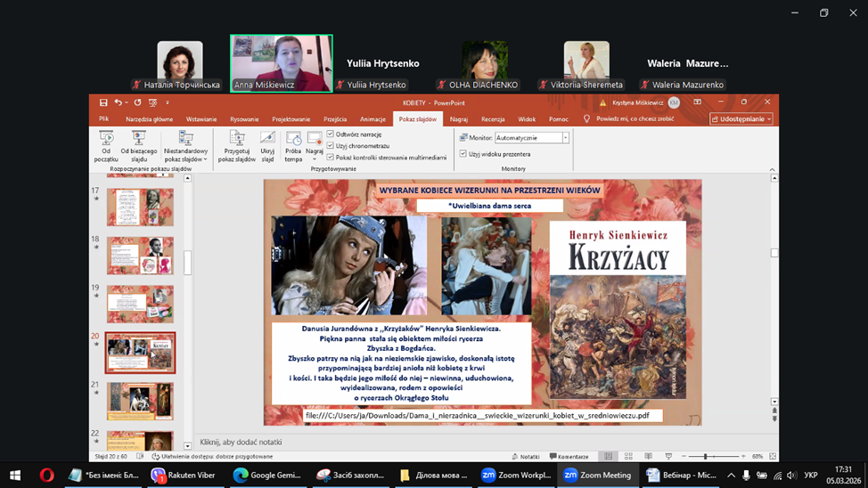Disable Użyj widoku prezentera checkbox
Screen dimensions: 868x488
[x=463, y=154]
